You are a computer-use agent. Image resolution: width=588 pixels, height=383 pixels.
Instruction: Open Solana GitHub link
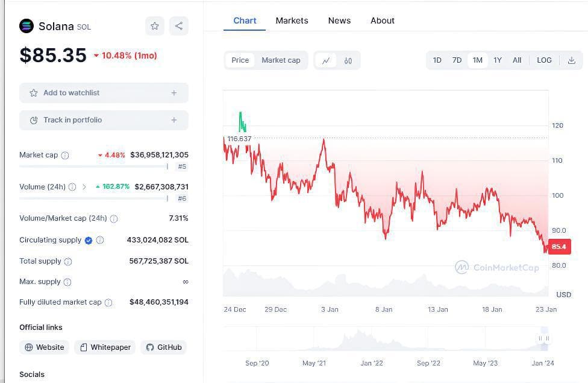(x=164, y=347)
